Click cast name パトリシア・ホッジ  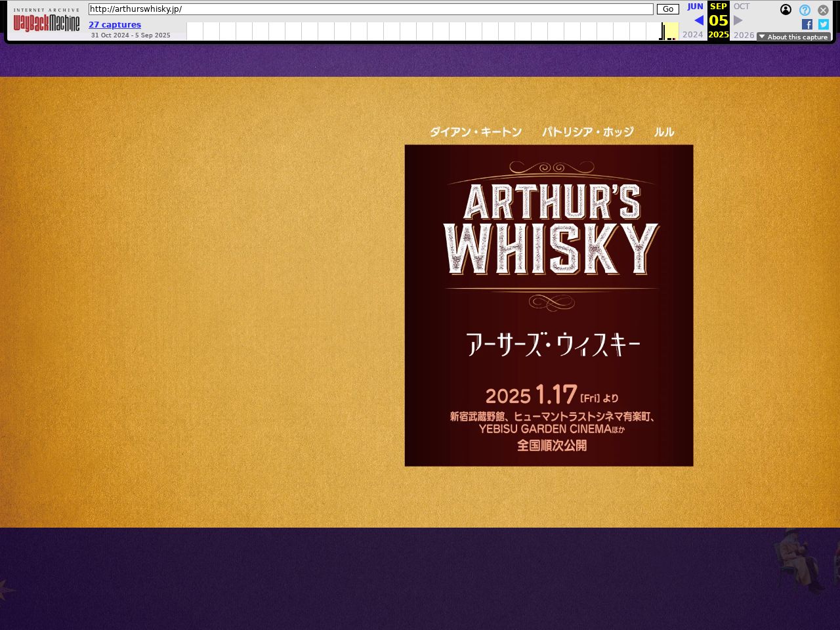[x=587, y=132]
